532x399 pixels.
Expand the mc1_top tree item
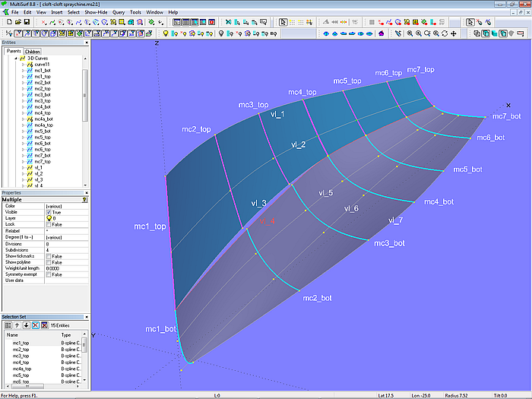[x=23, y=77]
